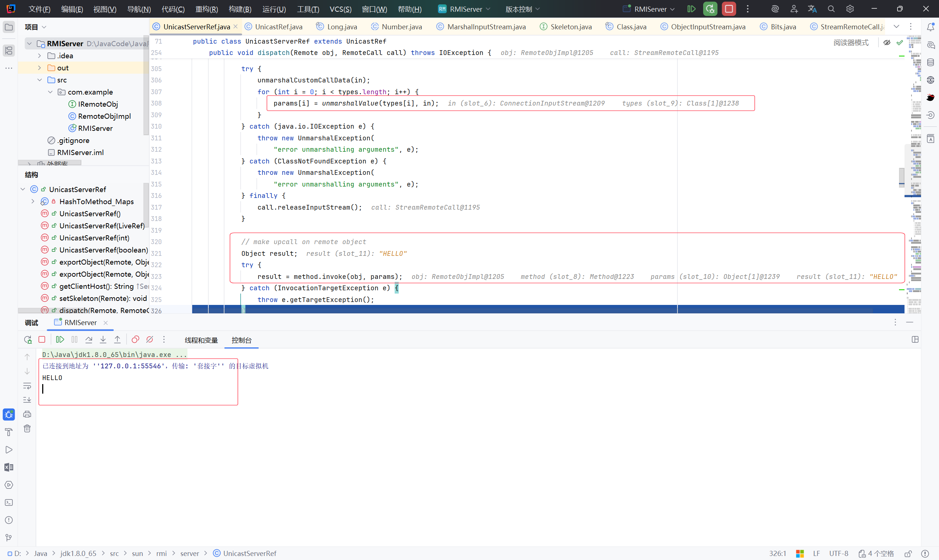Clear console with the trash icon
939x560 pixels.
click(27, 428)
